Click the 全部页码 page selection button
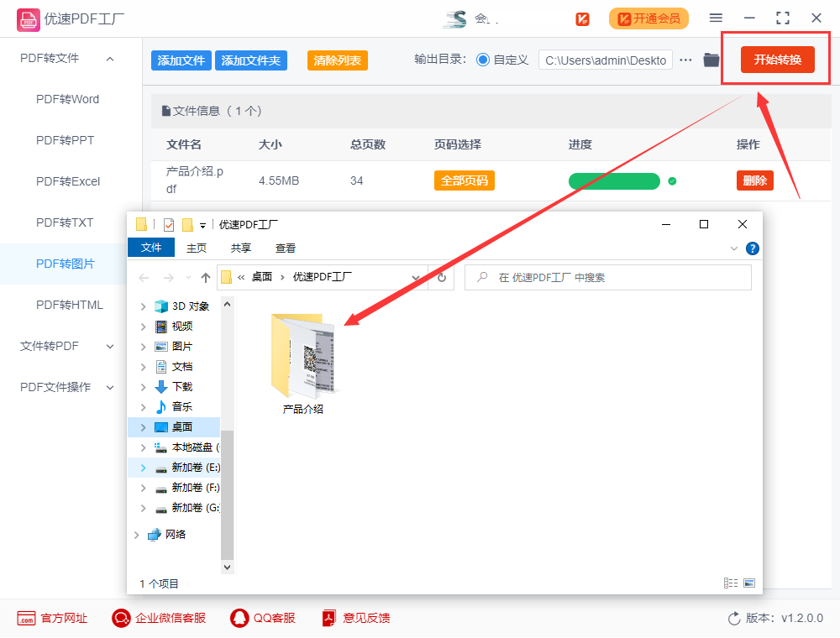 tap(464, 181)
